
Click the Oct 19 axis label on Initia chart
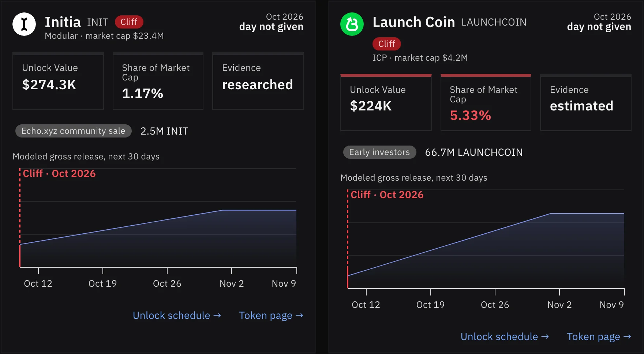pyautogui.click(x=102, y=283)
